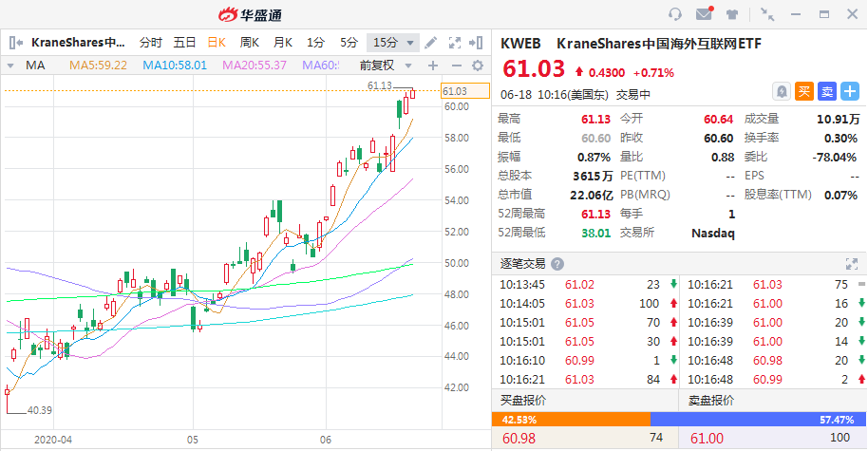Set price alert bell icon

point(782,91)
